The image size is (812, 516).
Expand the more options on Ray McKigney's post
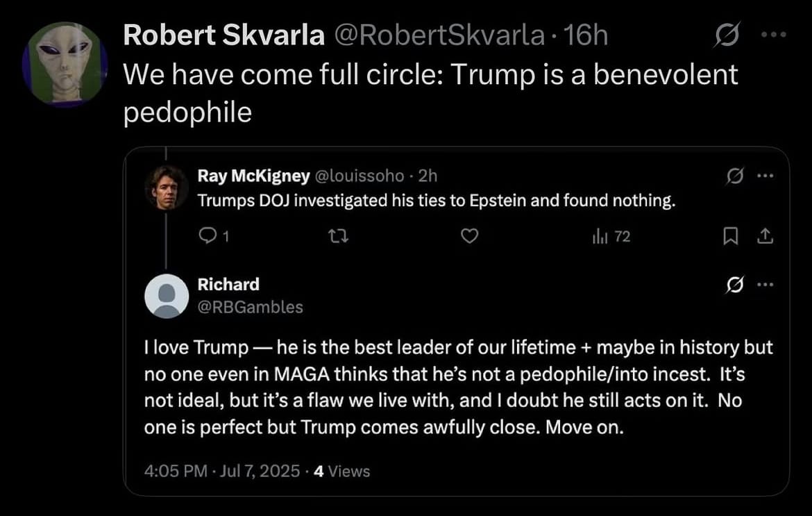click(764, 177)
